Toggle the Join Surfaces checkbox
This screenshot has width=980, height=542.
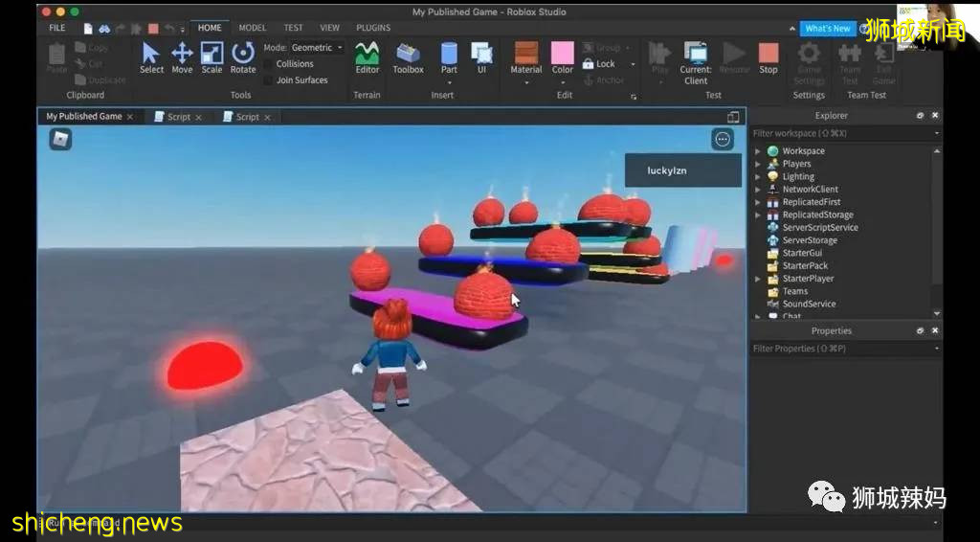click(269, 80)
